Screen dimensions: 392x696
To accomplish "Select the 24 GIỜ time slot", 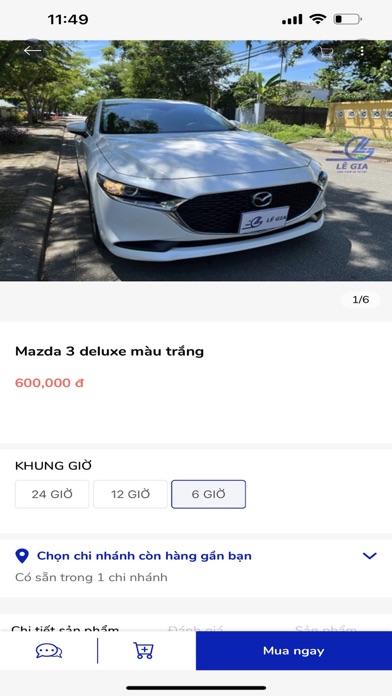I will pyautogui.click(x=52, y=494).
